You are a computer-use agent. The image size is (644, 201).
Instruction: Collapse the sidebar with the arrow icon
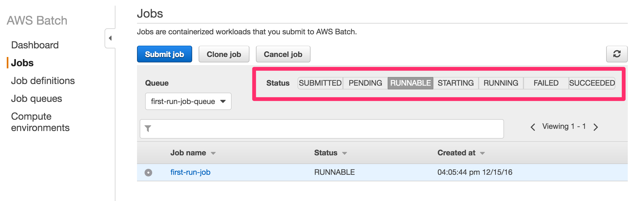click(110, 38)
